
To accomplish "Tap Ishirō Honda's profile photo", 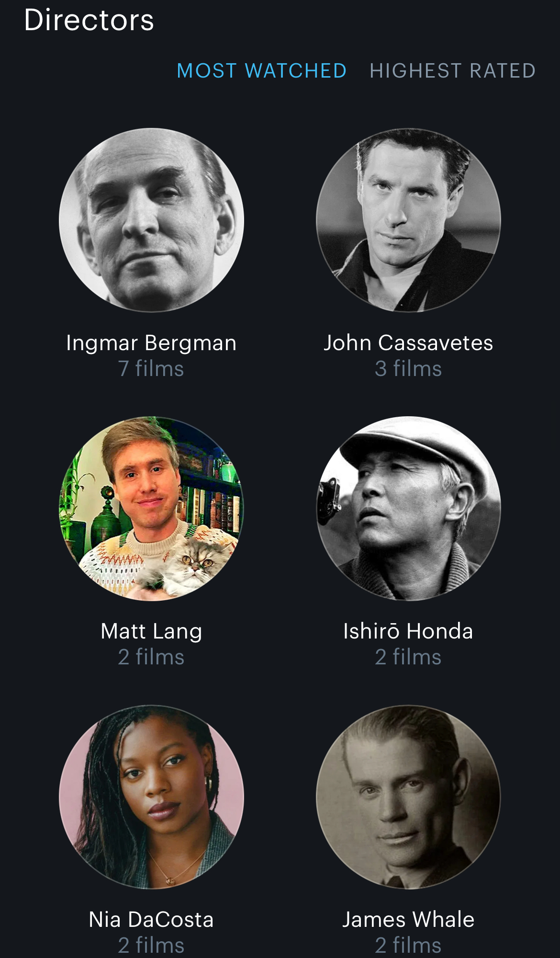I will [x=408, y=508].
